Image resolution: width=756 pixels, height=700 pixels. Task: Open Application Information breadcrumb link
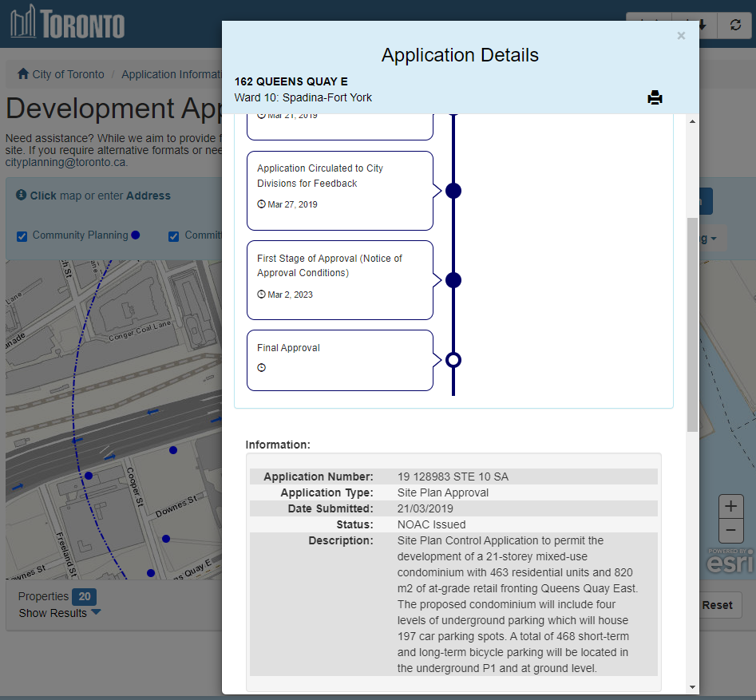(172, 74)
